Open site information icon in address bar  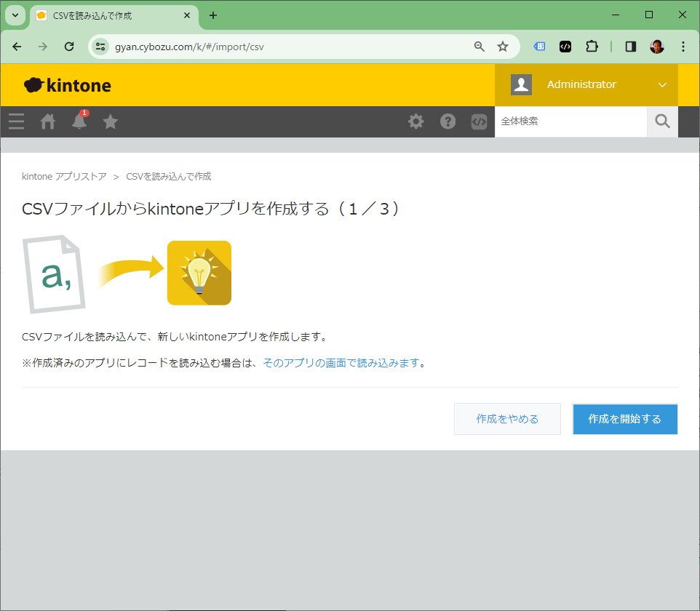point(100,47)
